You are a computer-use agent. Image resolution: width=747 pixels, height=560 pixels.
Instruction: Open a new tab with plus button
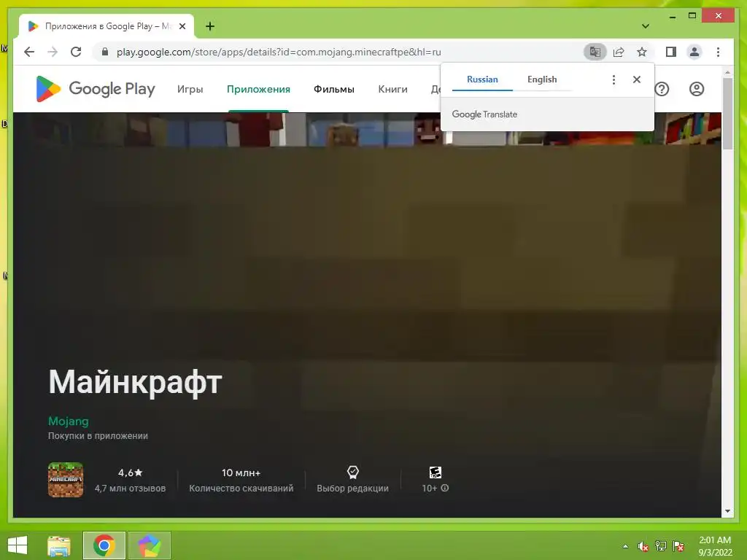[x=210, y=26]
